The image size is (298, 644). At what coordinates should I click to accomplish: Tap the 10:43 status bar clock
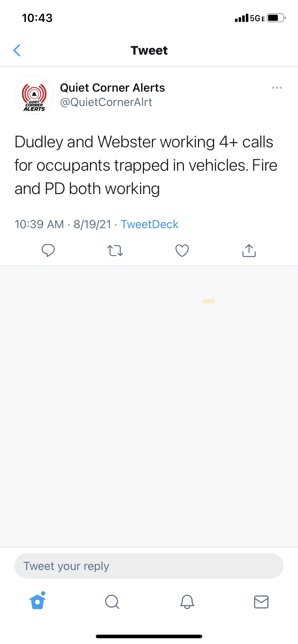37,18
